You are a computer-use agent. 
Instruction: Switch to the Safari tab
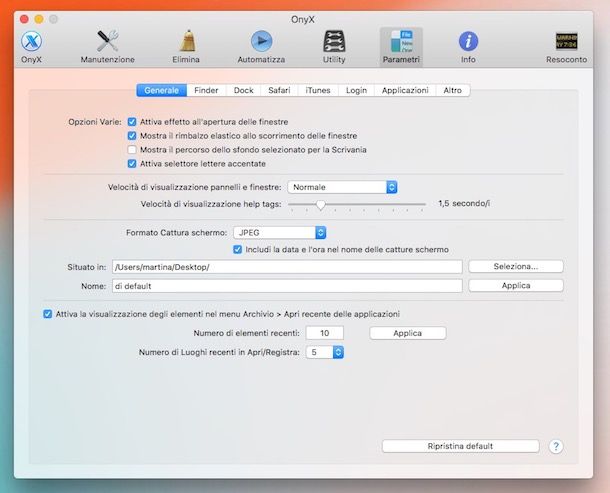point(279,90)
